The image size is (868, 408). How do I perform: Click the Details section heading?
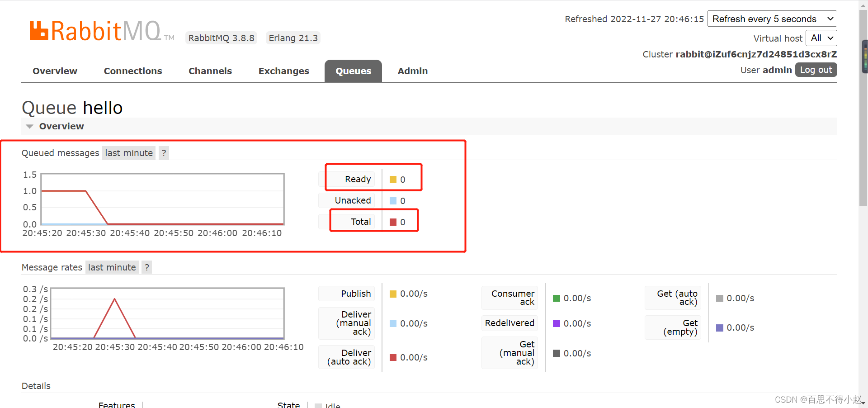[x=36, y=386]
